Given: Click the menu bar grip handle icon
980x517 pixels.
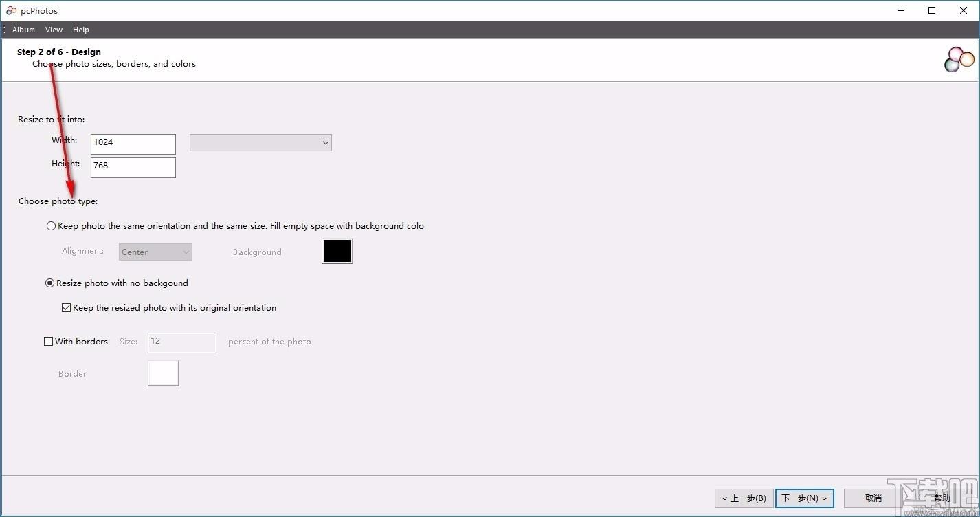Looking at the screenshot, I should tap(5, 30).
